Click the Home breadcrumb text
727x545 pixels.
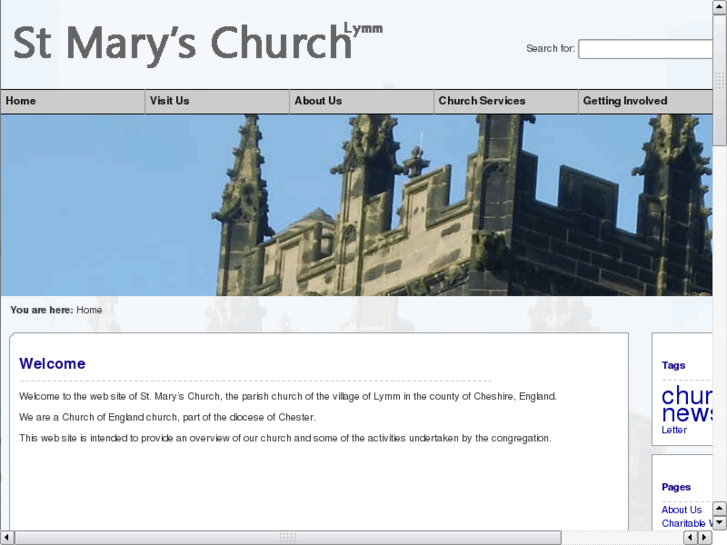coord(89,310)
